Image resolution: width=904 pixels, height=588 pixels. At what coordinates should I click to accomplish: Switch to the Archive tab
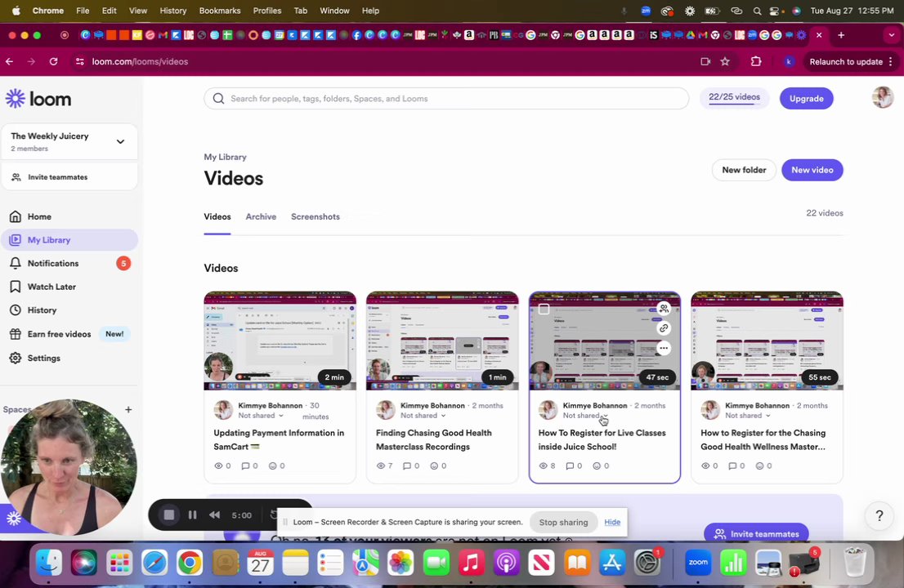[261, 216]
